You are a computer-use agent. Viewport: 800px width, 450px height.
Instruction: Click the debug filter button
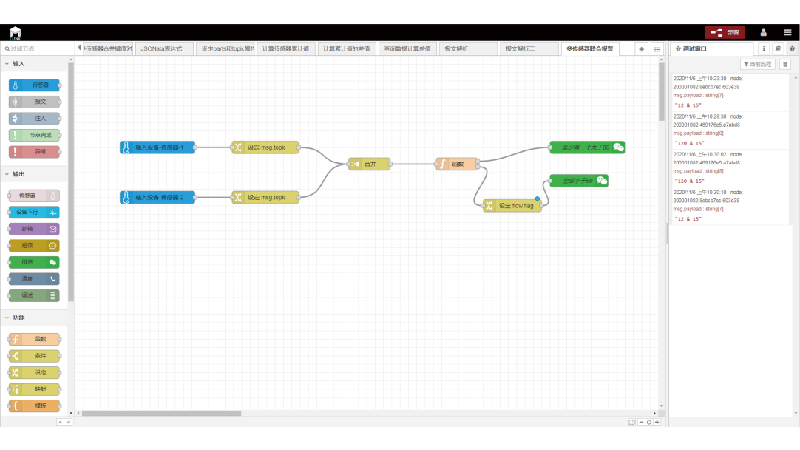758,63
